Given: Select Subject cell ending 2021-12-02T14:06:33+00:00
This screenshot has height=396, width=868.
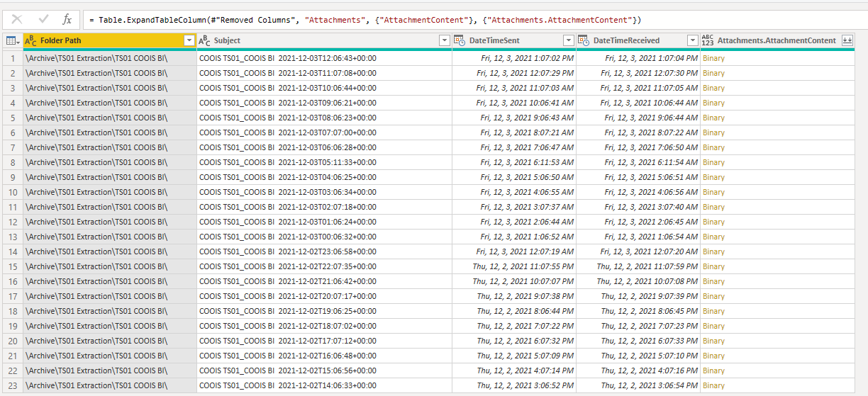Looking at the screenshot, I should [325, 386].
